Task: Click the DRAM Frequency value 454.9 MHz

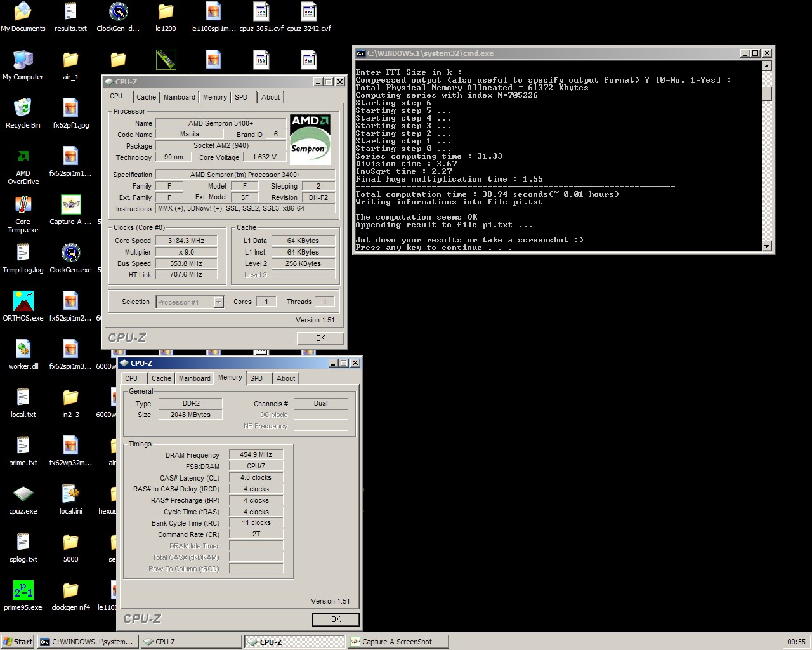Action: (x=256, y=454)
